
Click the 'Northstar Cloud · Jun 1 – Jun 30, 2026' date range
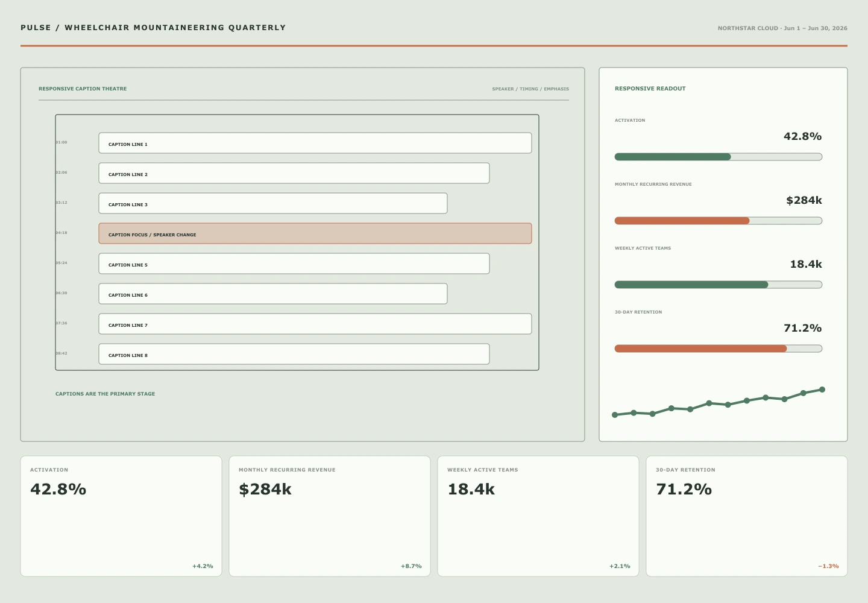click(x=782, y=28)
